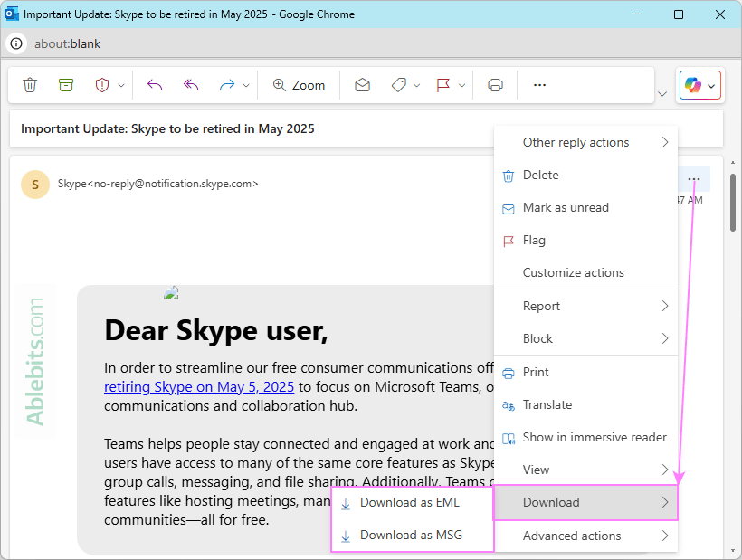Open the Copilot dropdown arrow
The height and width of the screenshot is (560, 742).
coord(711,86)
